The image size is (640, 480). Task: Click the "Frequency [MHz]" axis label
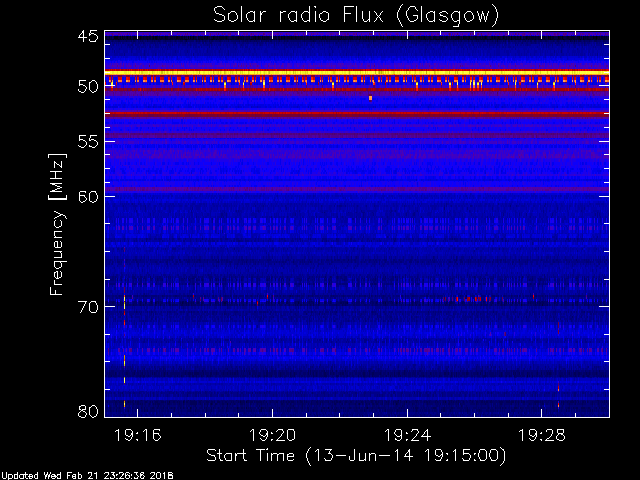point(57,224)
